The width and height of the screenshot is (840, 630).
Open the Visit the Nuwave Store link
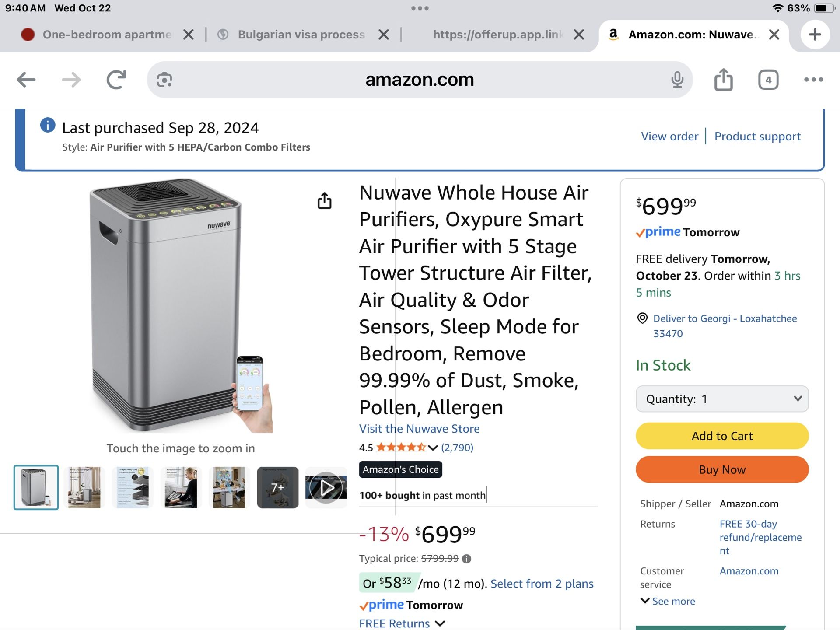pos(419,429)
